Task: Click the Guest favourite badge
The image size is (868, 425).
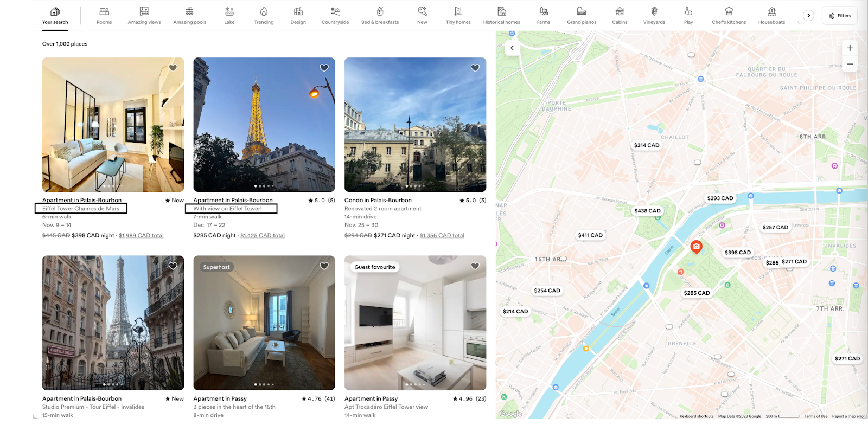Action: point(375,267)
